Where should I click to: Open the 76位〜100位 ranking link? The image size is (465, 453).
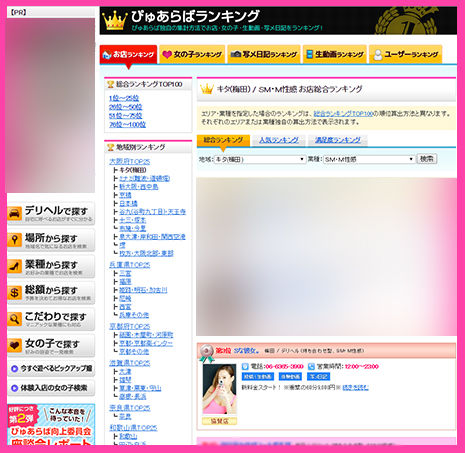coord(127,124)
